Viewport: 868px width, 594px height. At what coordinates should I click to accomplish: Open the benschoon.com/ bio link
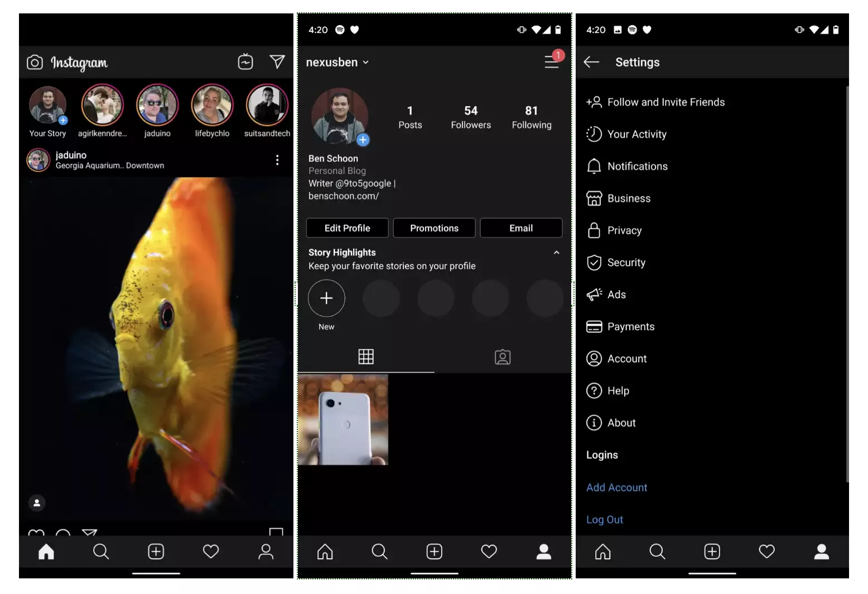344,196
